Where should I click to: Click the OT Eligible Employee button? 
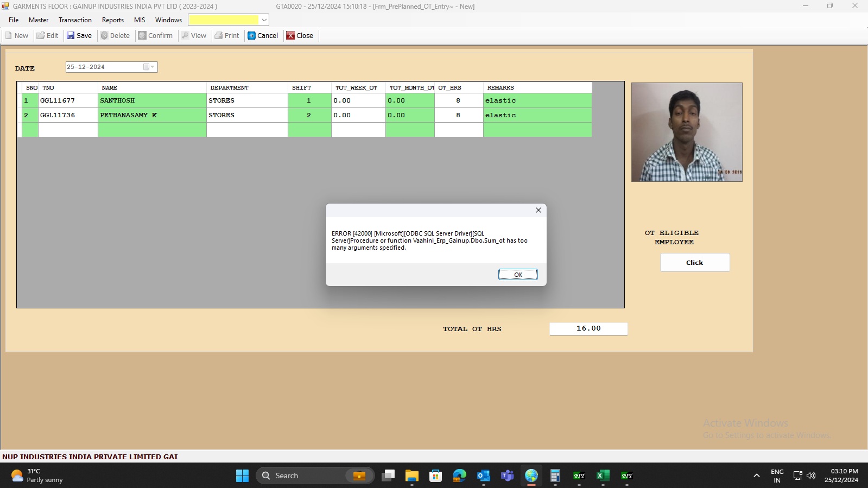(x=694, y=263)
